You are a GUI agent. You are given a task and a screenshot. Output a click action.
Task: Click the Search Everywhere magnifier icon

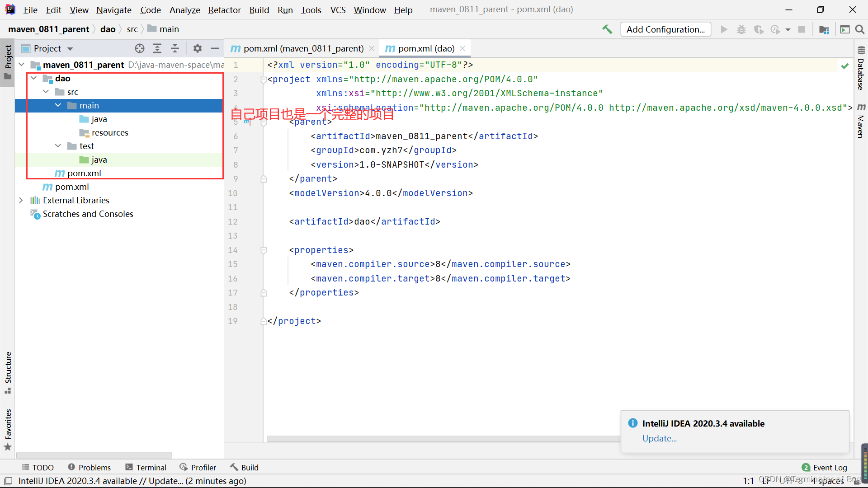coord(860,29)
